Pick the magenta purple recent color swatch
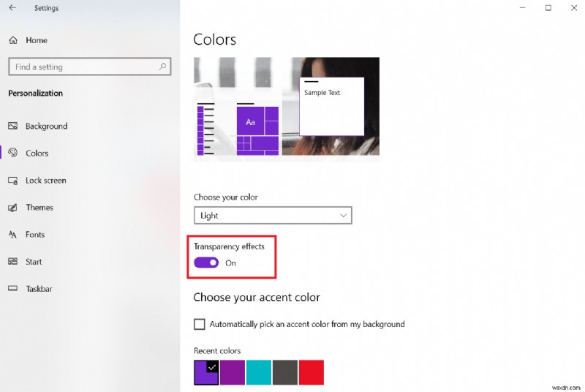The width and height of the screenshot is (585, 392). 233,372
